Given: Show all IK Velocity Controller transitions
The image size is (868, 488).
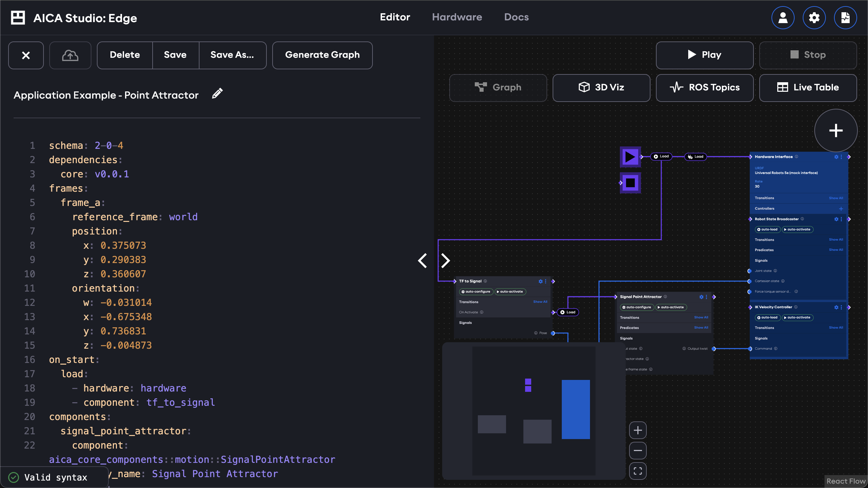Looking at the screenshot, I should click(836, 328).
